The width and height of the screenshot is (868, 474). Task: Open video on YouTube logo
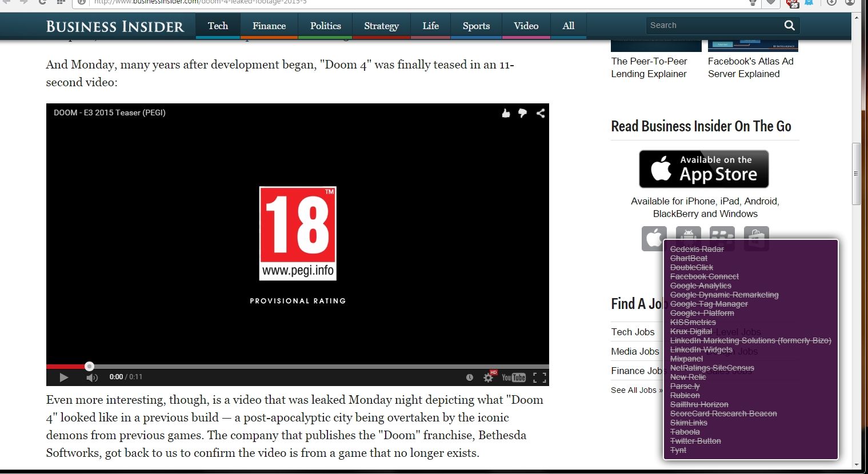pos(513,377)
